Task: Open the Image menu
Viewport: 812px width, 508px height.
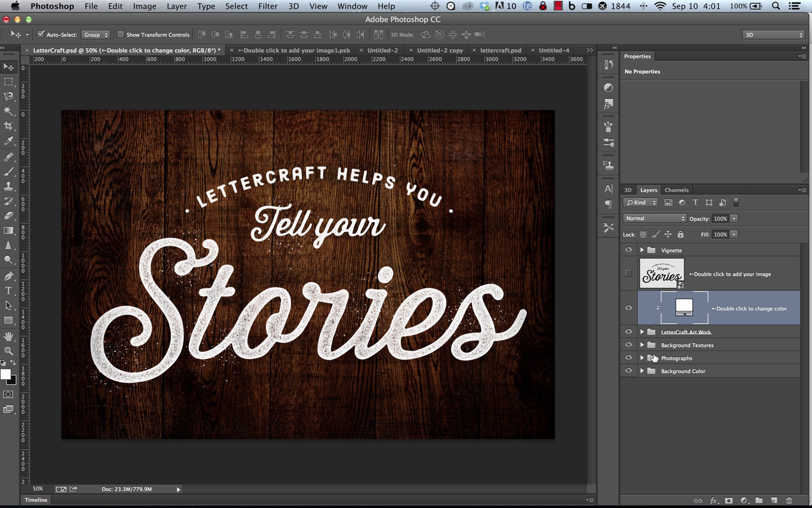Action: (x=144, y=6)
